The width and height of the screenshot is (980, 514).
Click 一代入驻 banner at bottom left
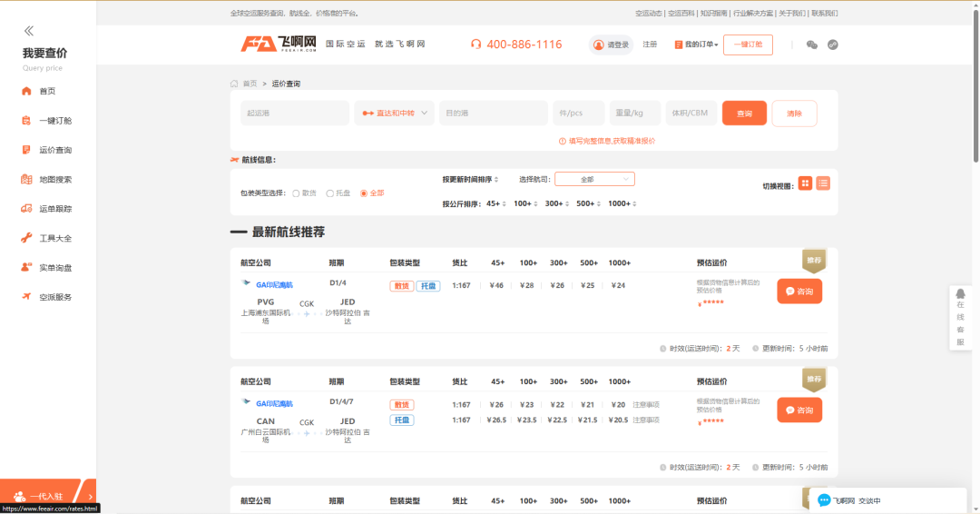pyautogui.click(x=47, y=496)
